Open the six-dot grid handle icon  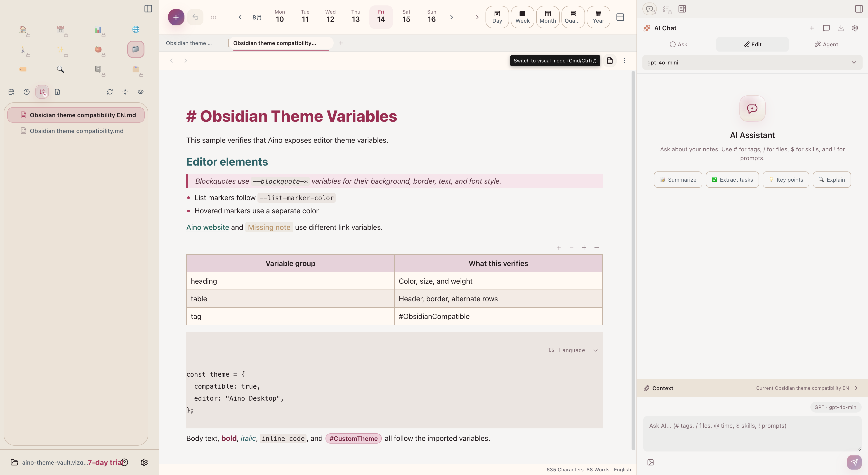coord(213,17)
